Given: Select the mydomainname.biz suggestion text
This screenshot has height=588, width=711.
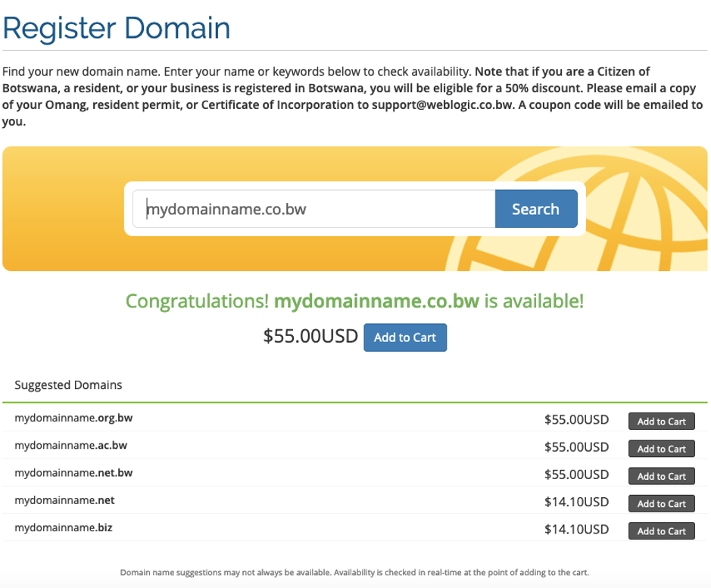Looking at the screenshot, I should click(64, 527).
